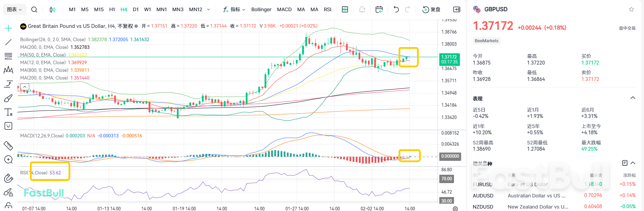This screenshot has height=211, width=644.
Task: Click the chart title Great Britain Pound vs US Dollar
Action: tap(67, 26)
